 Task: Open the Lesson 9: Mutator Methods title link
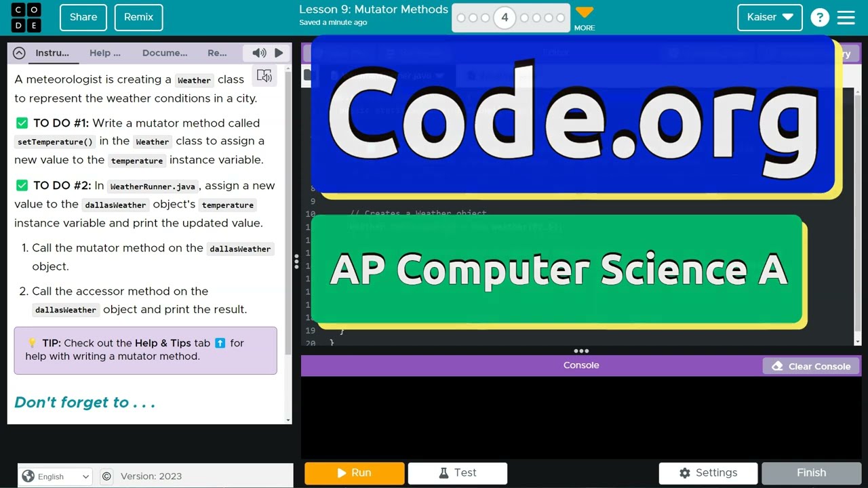(x=374, y=9)
